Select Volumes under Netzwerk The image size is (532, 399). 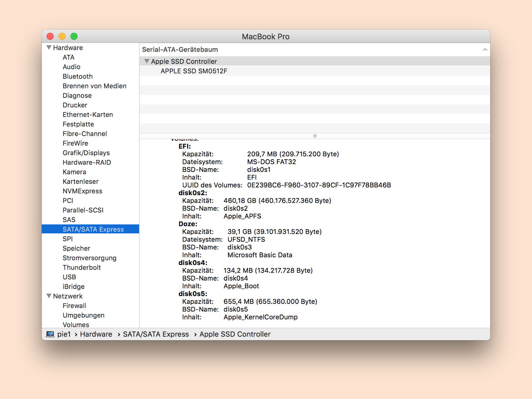pos(76,325)
